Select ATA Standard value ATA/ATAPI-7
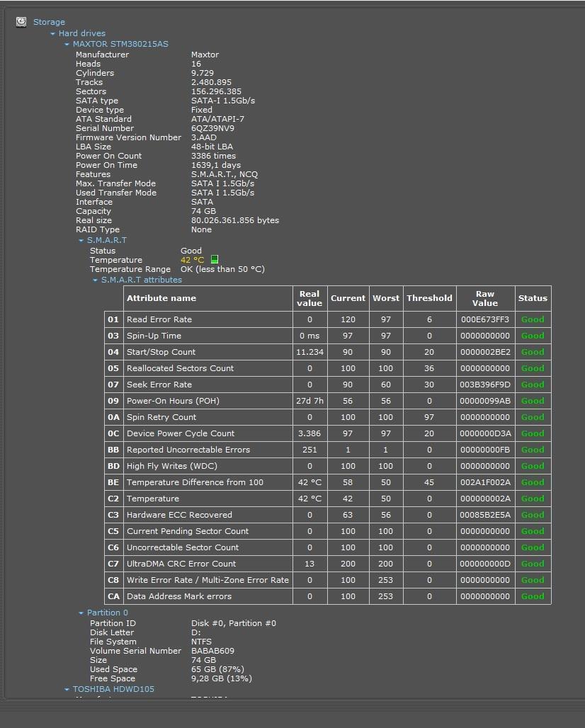 (x=217, y=119)
